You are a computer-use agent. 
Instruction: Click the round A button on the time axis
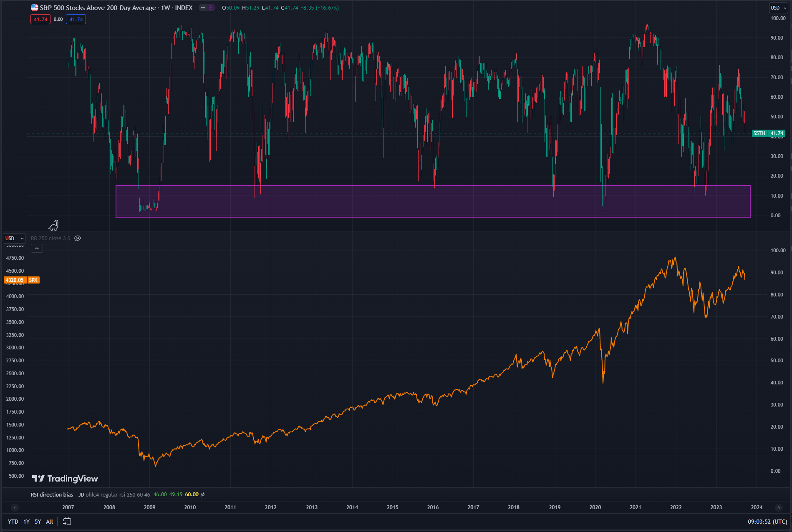point(778,507)
